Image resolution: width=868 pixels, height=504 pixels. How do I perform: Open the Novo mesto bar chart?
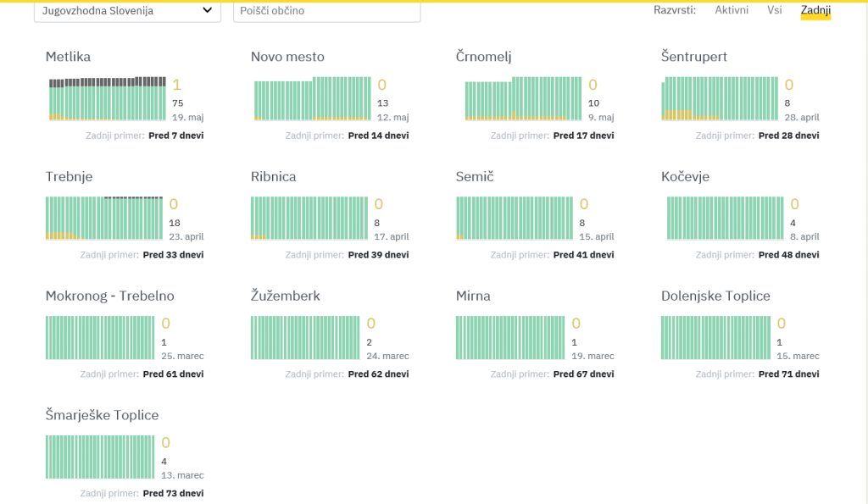[312, 98]
